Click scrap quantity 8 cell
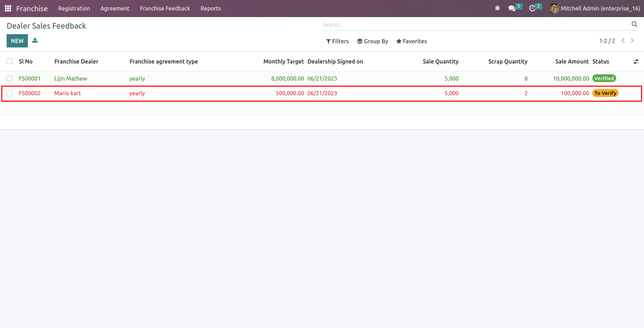This screenshot has width=644, height=328. (x=526, y=79)
